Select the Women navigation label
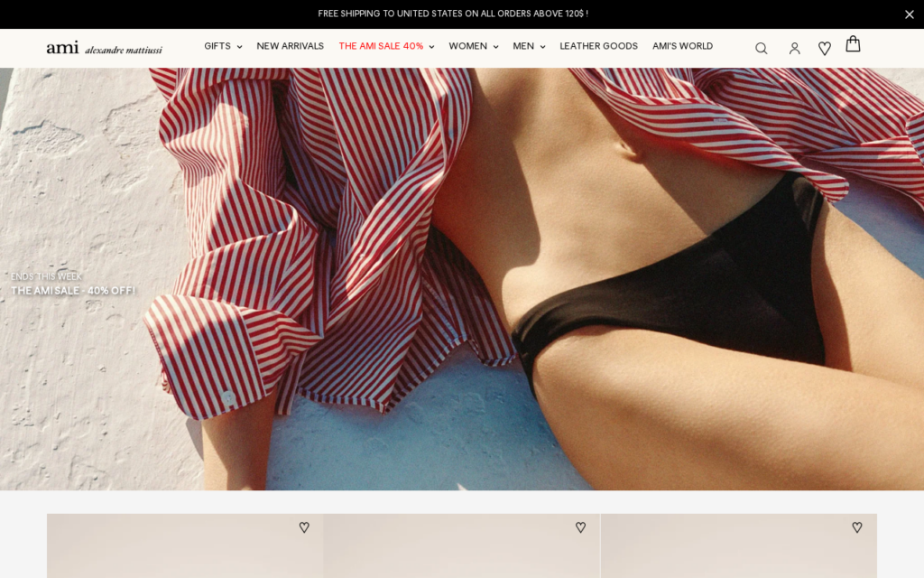The height and width of the screenshot is (578, 924). (468, 46)
